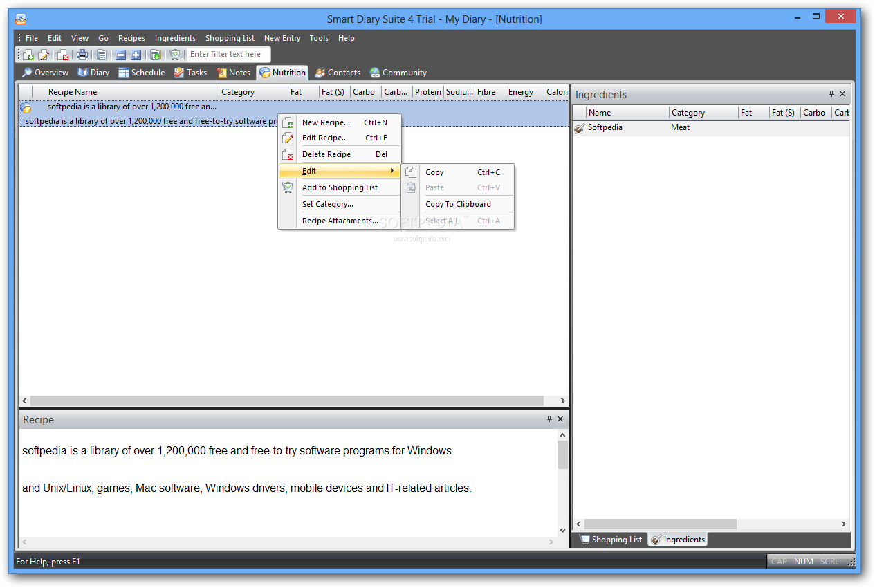Image resolution: width=875 pixels, height=588 pixels.
Task: Click the Meat category cell
Action: pos(681,127)
